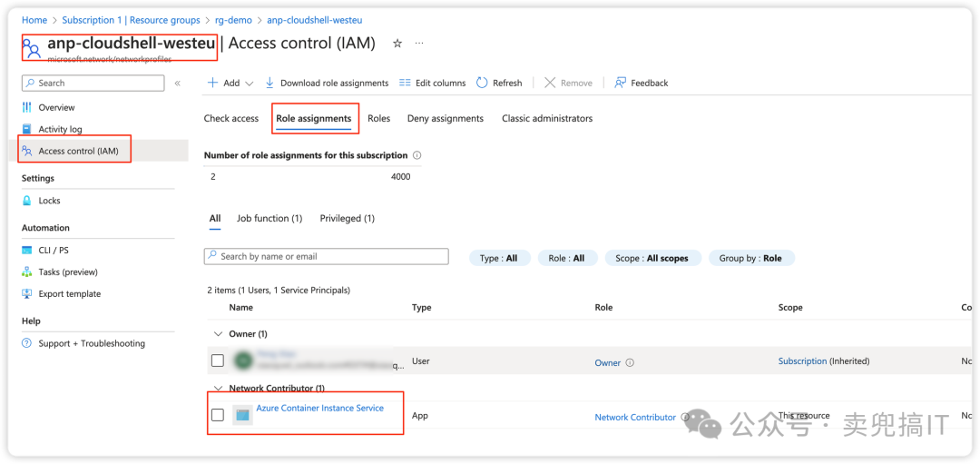Click the blurred user avatar in Owner row
This screenshot has width=980, height=464.
click(242, 360)
